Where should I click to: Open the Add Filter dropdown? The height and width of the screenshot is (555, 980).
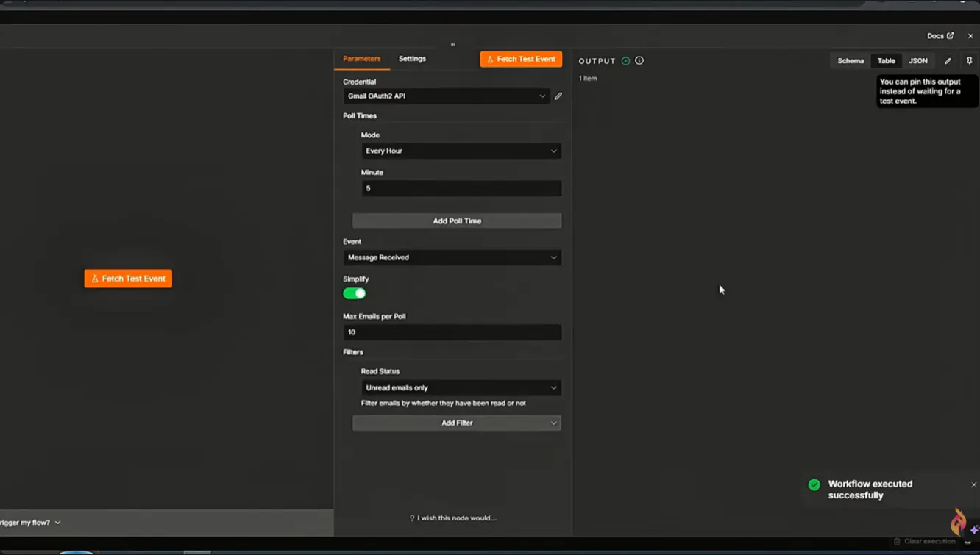(x=457, y=423)
